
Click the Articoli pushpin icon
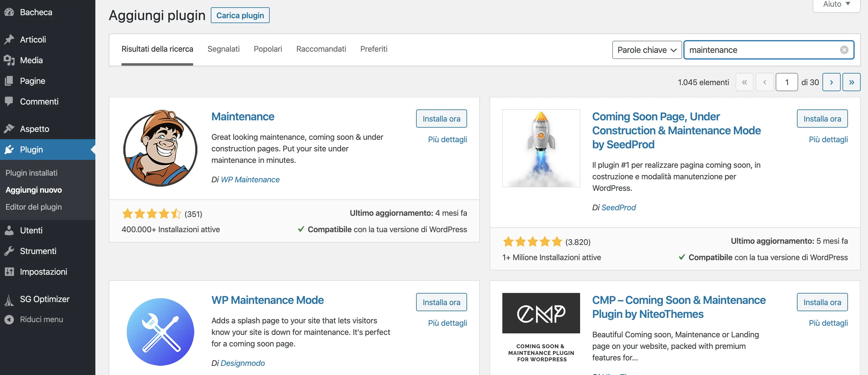tap(9, 40)
